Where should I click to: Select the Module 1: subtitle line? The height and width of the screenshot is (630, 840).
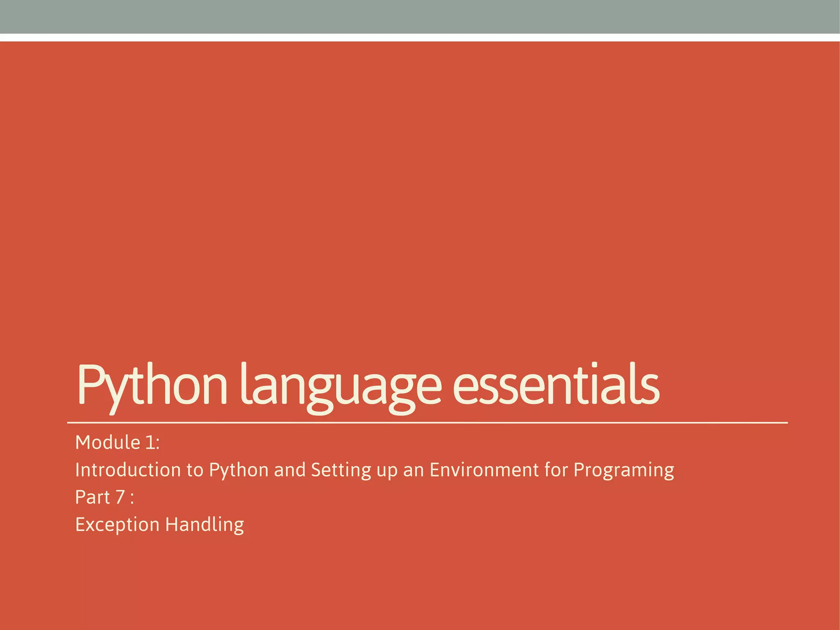(117, 442)
